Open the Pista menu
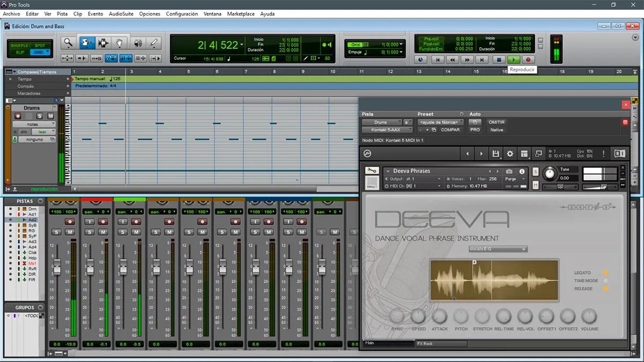The height and width of the screenshot is (362, 644). pos(62,14)
